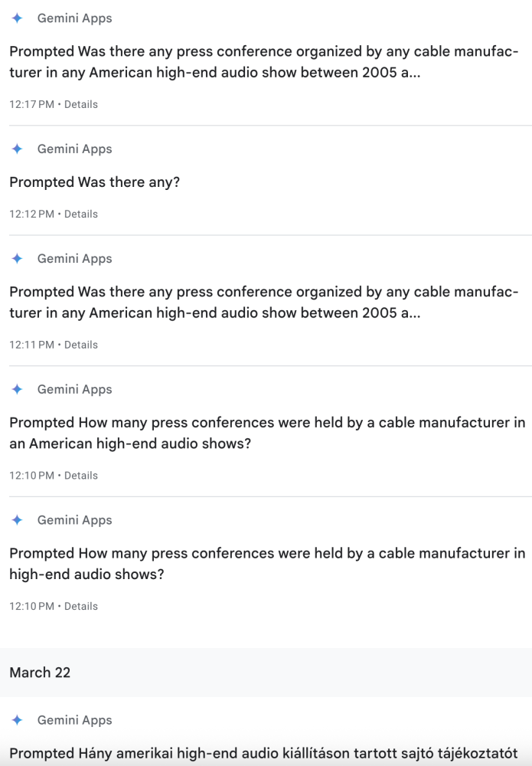Click Gemini sparkle icon of the 12:11 PM entry

tap(17, 258)
